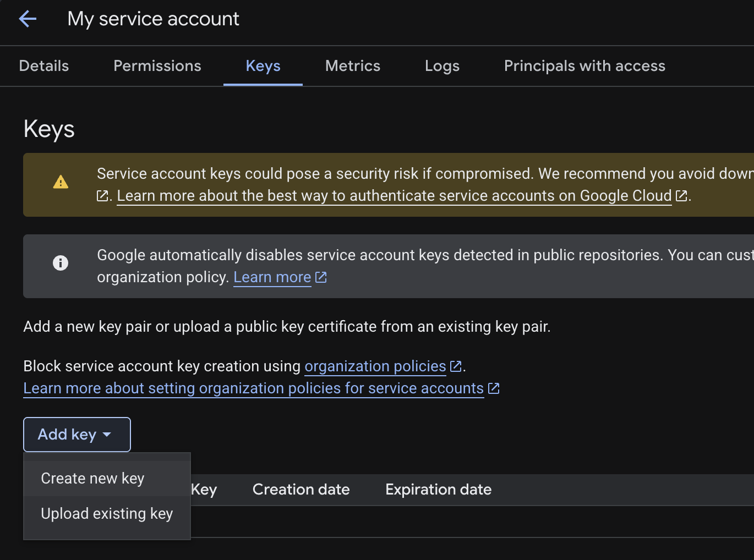Open the organization policies link

(375, 366)
